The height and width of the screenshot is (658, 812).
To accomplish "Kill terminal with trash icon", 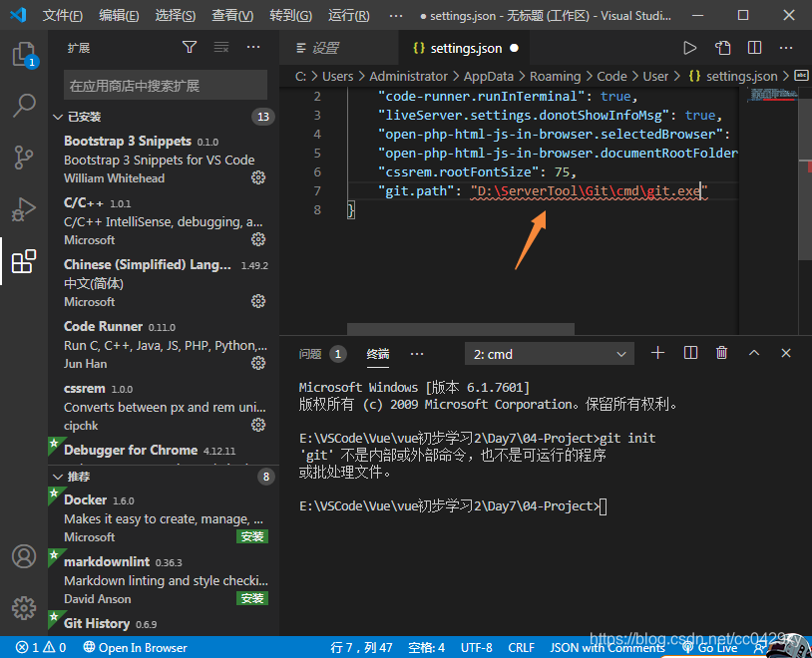I will click(x=721, y=353).
